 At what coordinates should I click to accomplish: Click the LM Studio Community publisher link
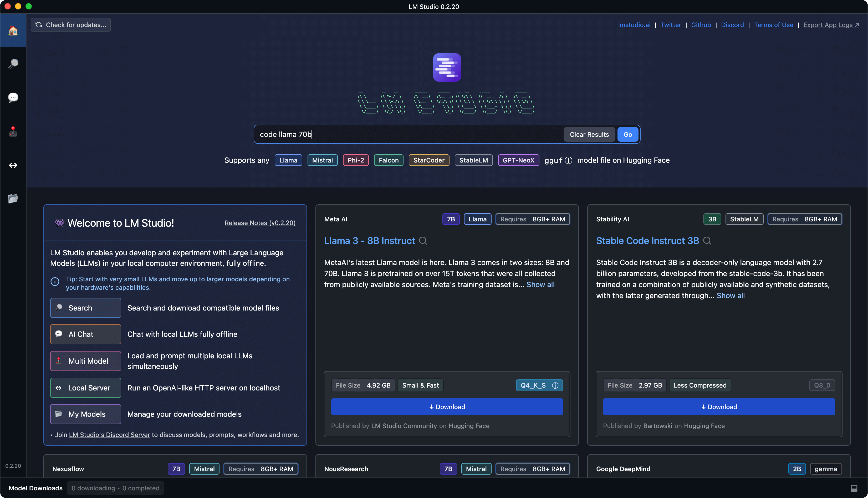[x=404, y=426]
